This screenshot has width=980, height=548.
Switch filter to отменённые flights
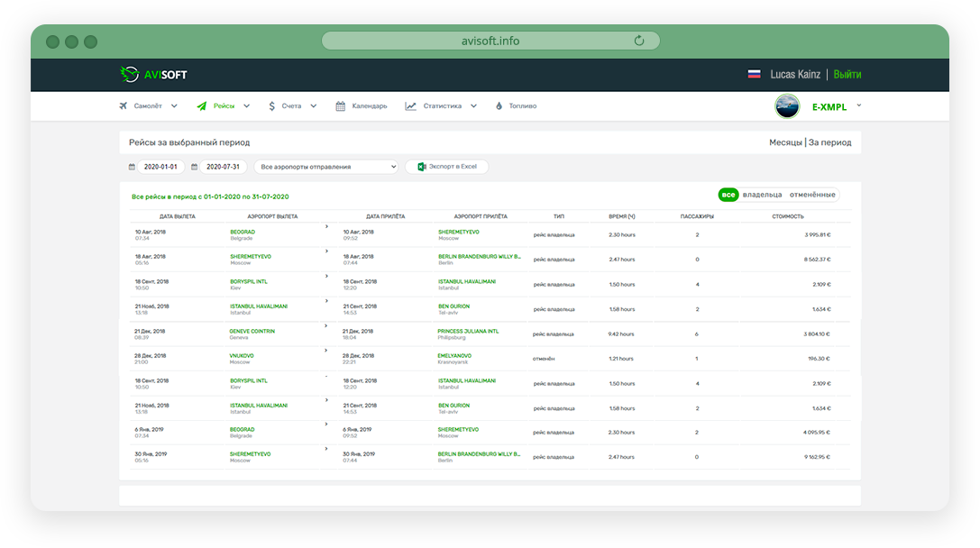(x=812, y=195)
